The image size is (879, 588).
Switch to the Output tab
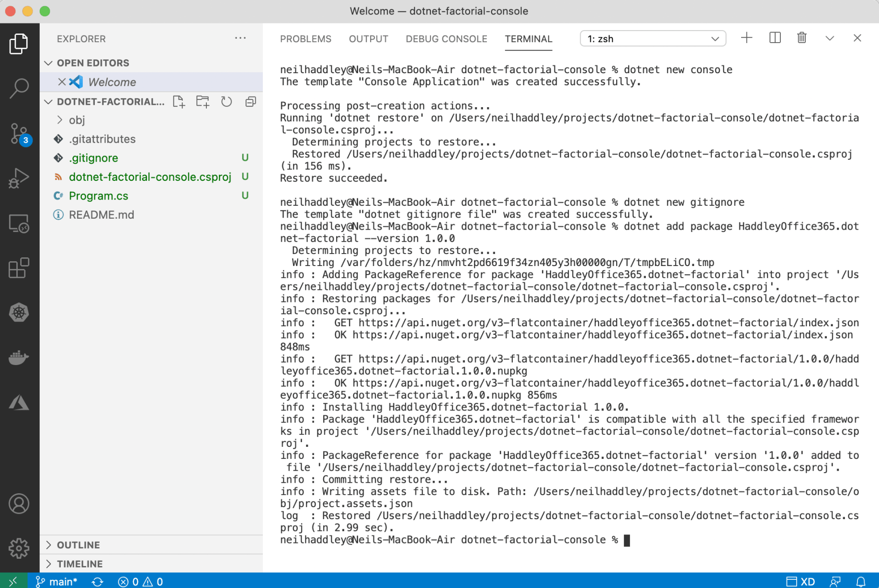pos(368,39)
